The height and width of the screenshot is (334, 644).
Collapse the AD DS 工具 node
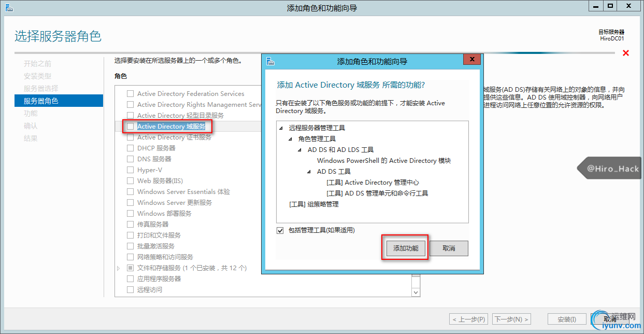point(309,172)
